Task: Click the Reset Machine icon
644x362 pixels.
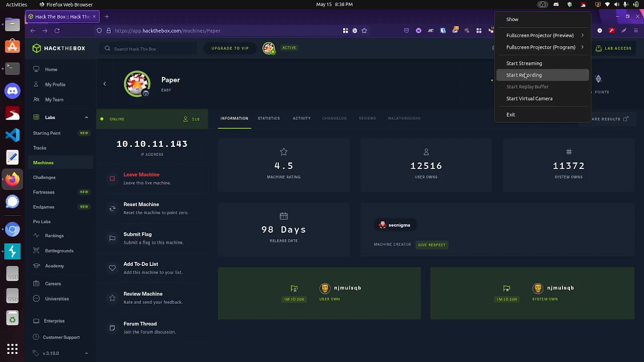Action: [x=112, y=208]
